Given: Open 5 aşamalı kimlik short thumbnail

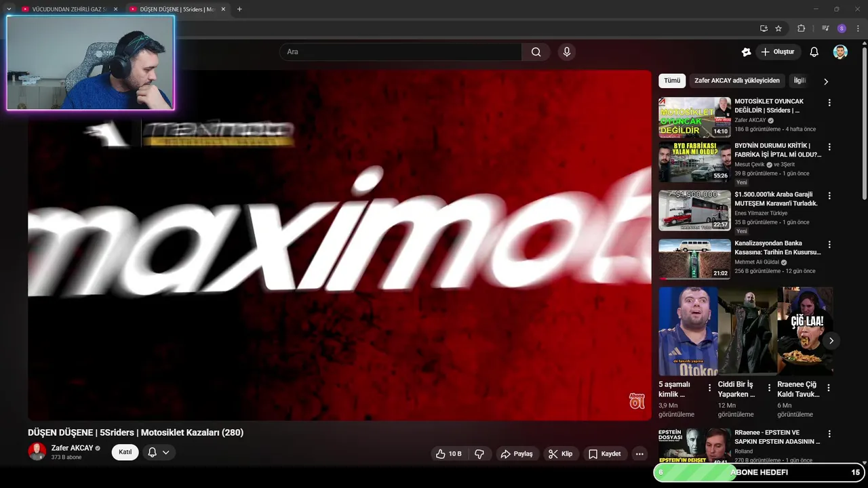Looking at the screenshot, I should click(688, 331).
